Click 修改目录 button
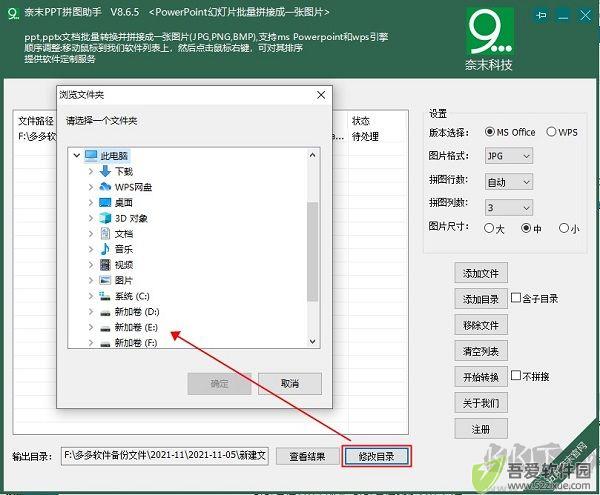 coord(377,456)
